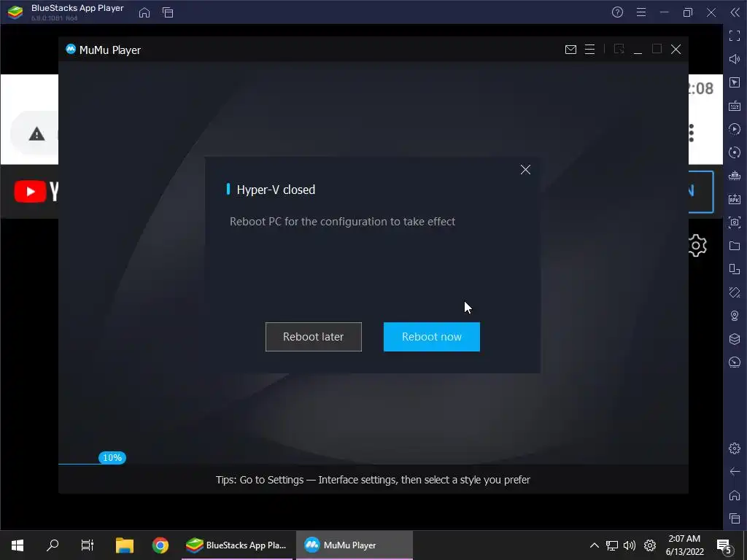
Task: Open BlueStacks set location pin
Action: [x=735, y=316]
